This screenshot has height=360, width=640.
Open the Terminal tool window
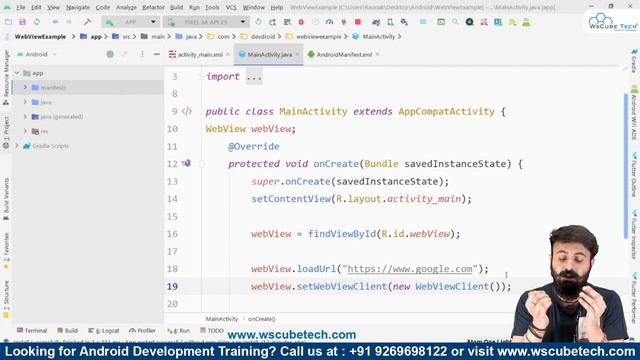pyautogui.click(x=32, y=330)
